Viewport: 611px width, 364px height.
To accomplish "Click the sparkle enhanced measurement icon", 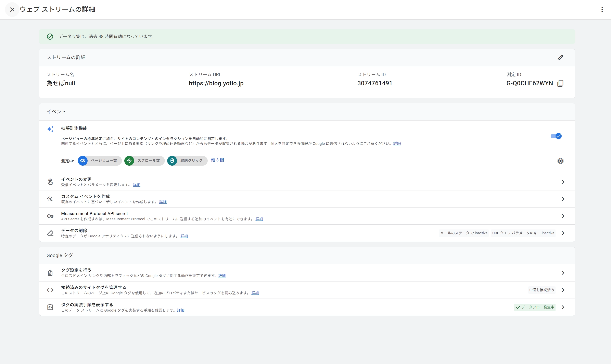I will [x=50, y=129].
